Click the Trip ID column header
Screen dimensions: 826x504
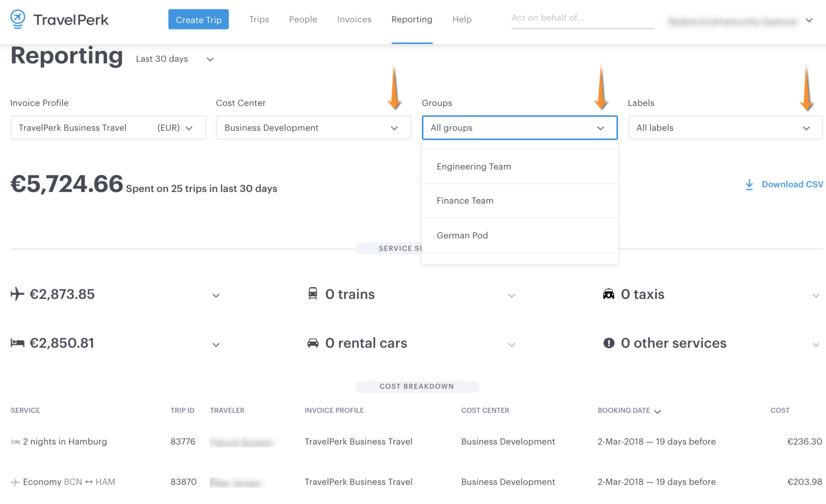click(x=183, y=410)
